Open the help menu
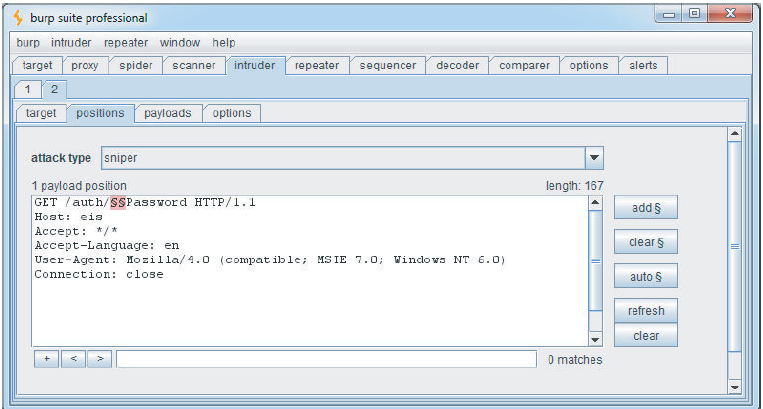The width and height of the screenshot is (763, 409). coord(223,43)
